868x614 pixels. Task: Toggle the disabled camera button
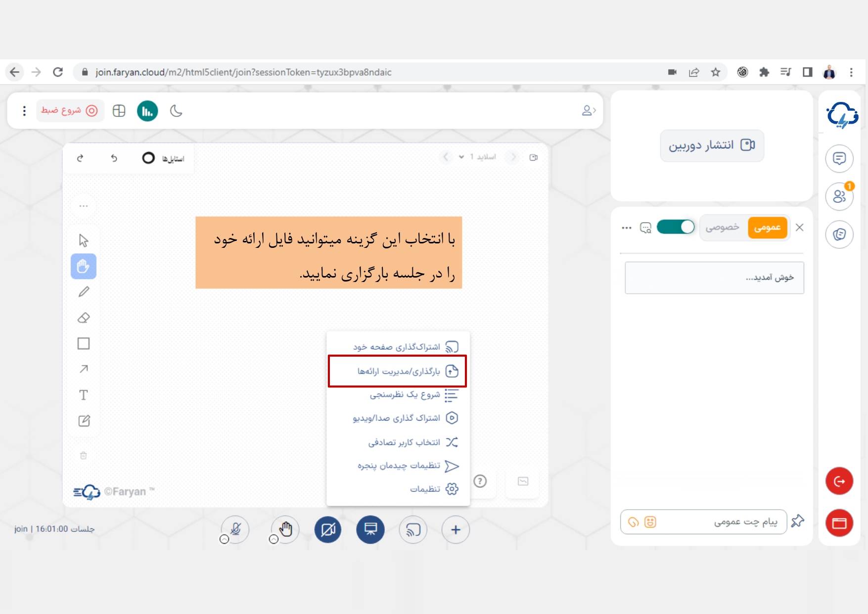(328, 529)
